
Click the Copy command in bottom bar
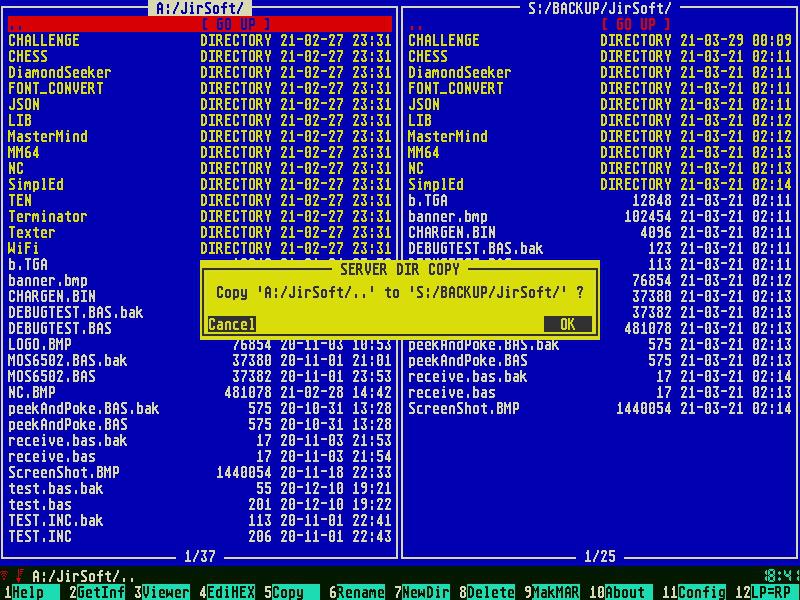[288, 592]
